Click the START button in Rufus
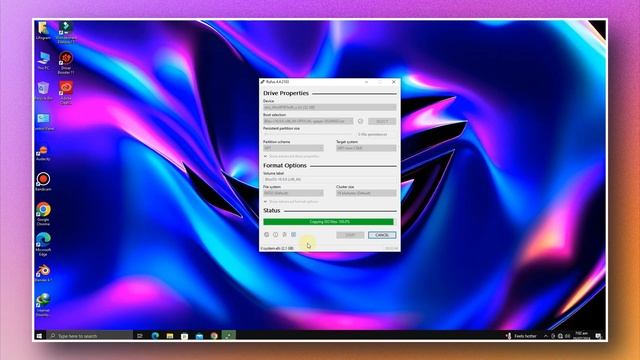This screenshot has width=640, height=360. (x=350, y=235)
